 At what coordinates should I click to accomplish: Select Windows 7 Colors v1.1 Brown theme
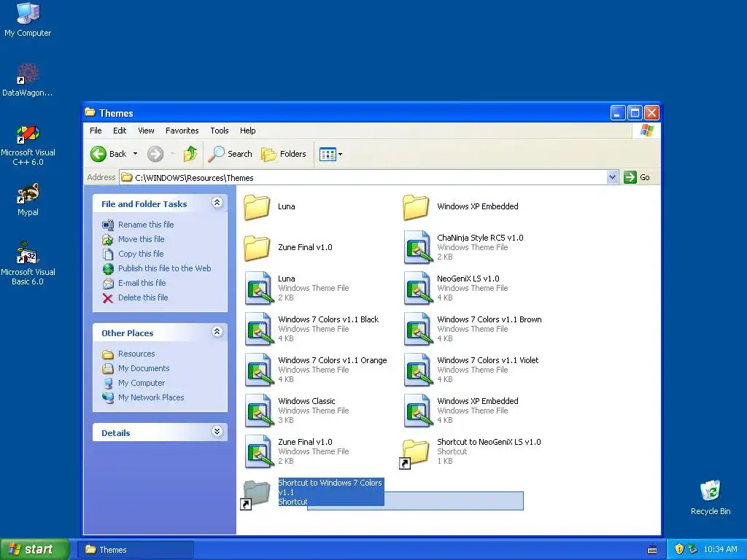click(x=473, y=329)
